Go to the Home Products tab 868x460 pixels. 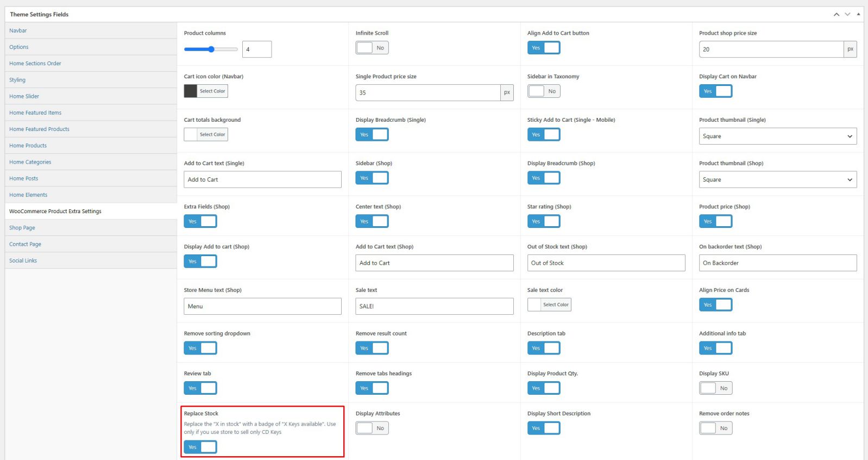point(91,145)
